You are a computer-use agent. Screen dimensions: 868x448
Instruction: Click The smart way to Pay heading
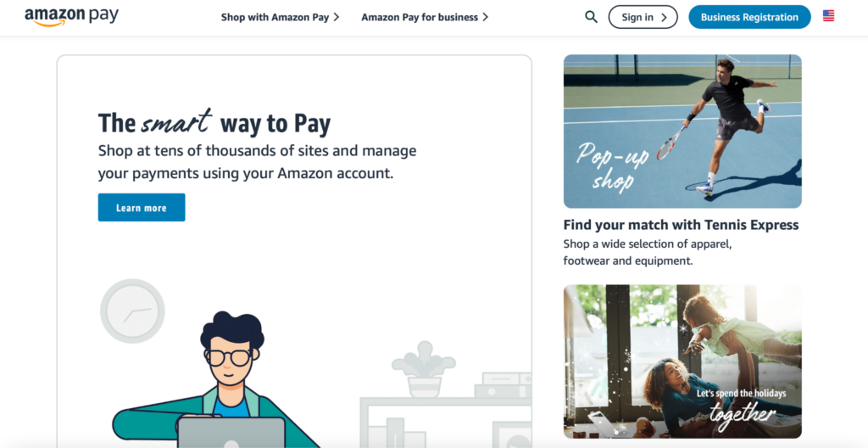coord(214,122)
